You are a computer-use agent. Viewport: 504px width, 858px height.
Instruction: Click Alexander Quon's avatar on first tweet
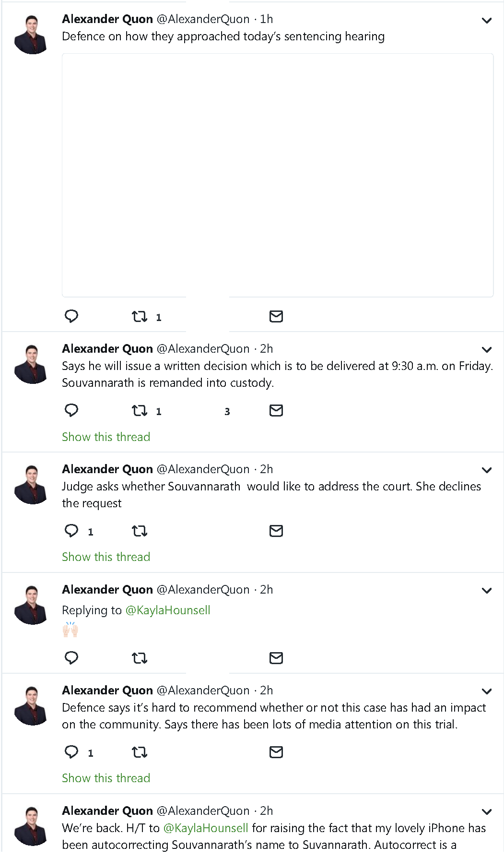pyautogui.click(x=32, y=34)
